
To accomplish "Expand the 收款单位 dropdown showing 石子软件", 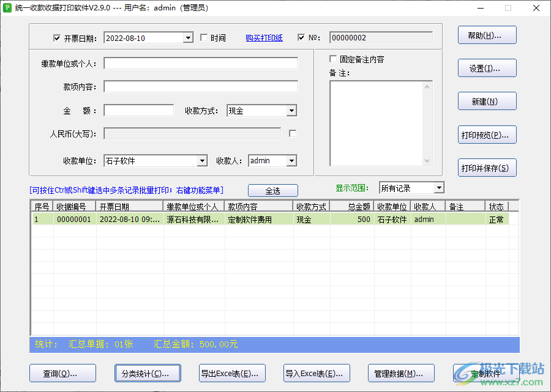I will 203,160.
